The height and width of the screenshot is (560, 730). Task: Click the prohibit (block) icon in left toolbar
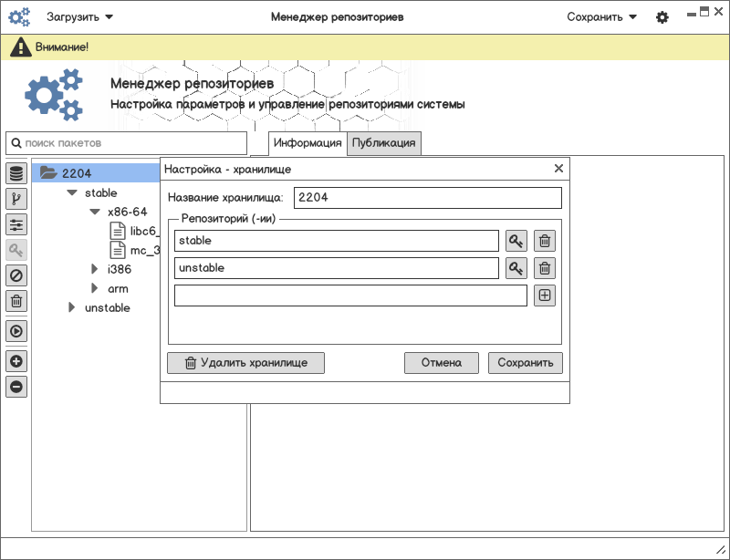tap(16, 275)
